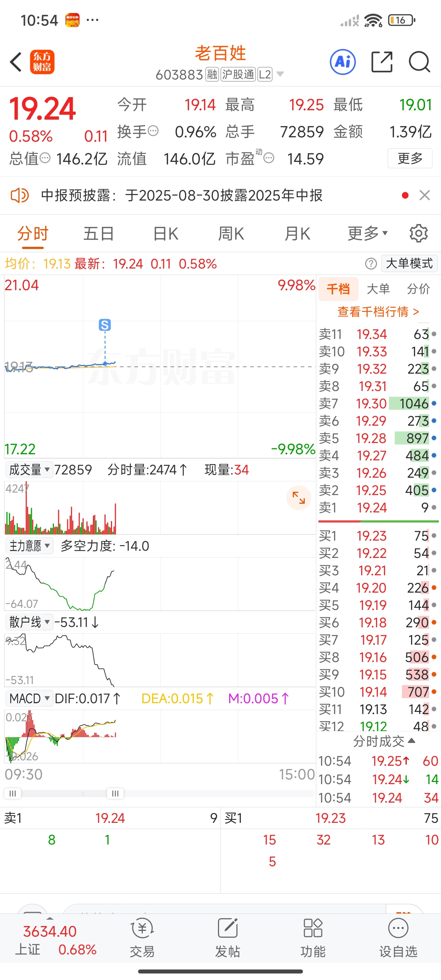Tap the 卖11 19.34 order row

pyautogui.click(x=378, y=334)
